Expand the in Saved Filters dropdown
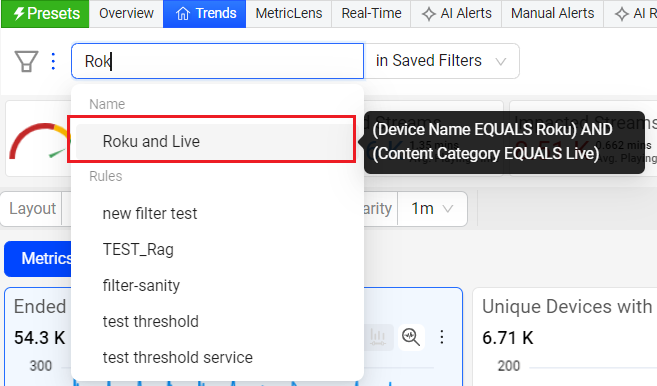Image resolution: width=657 pixels, height=386 pixels. [442, 61]
